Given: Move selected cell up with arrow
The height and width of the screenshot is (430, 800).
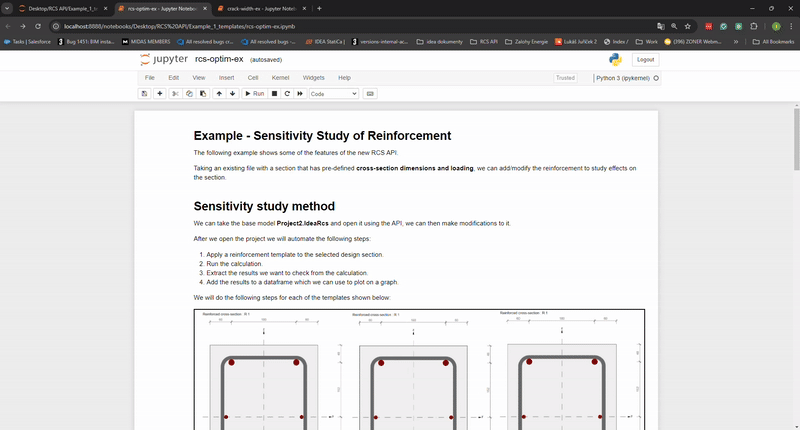Looking at the screenshot, I should [x=219, y=93].
